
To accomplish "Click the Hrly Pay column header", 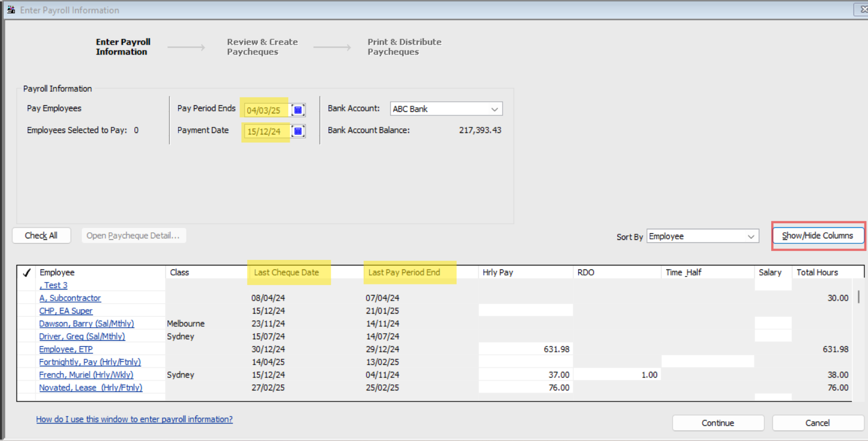I will (x=525, y=272).
